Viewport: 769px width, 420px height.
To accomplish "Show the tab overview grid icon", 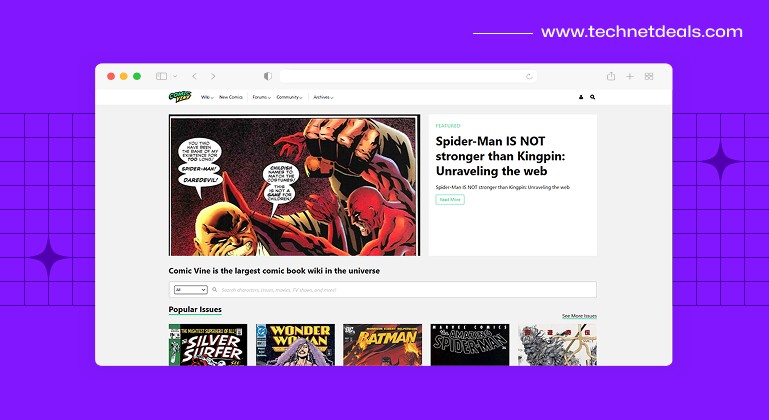I will click(649, 76).
